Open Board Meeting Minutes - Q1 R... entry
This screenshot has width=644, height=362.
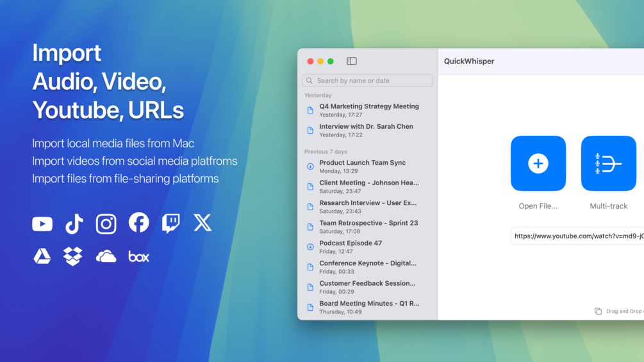(367, 307)
